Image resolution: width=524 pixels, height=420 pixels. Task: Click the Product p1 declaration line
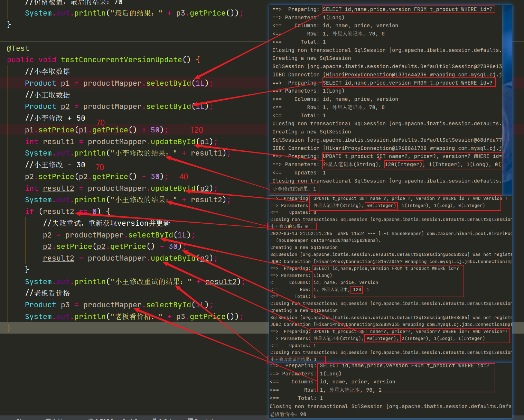119,83
